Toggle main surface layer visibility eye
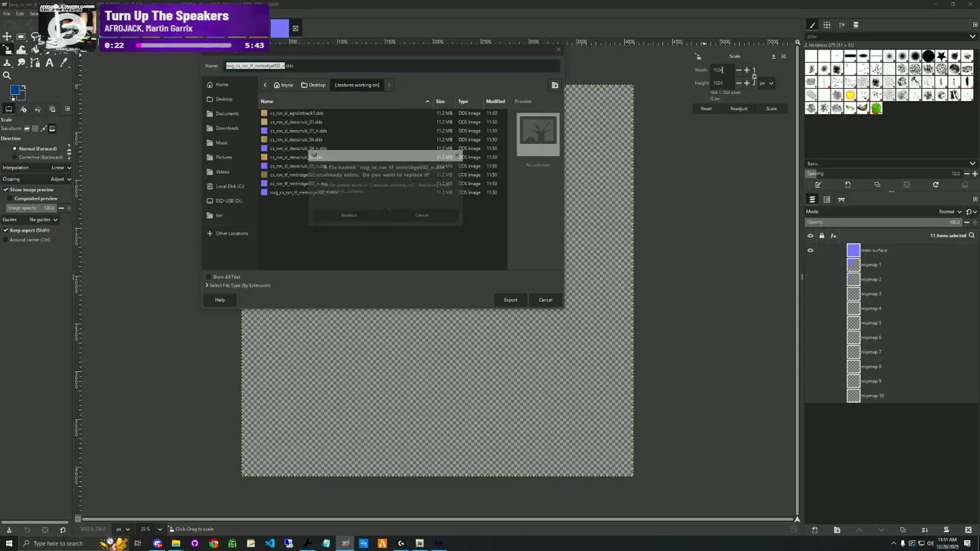The height and width of the screenshot is (551, 980). tap(810, 250)
